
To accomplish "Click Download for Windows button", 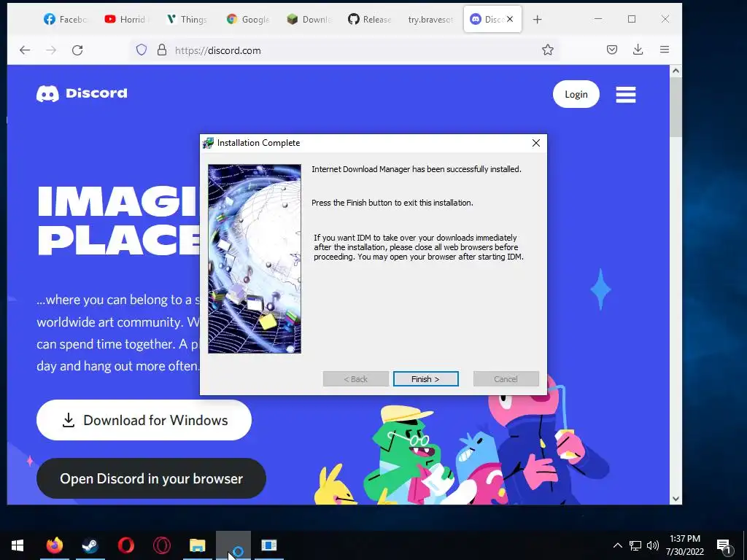I will pos(144,420).
